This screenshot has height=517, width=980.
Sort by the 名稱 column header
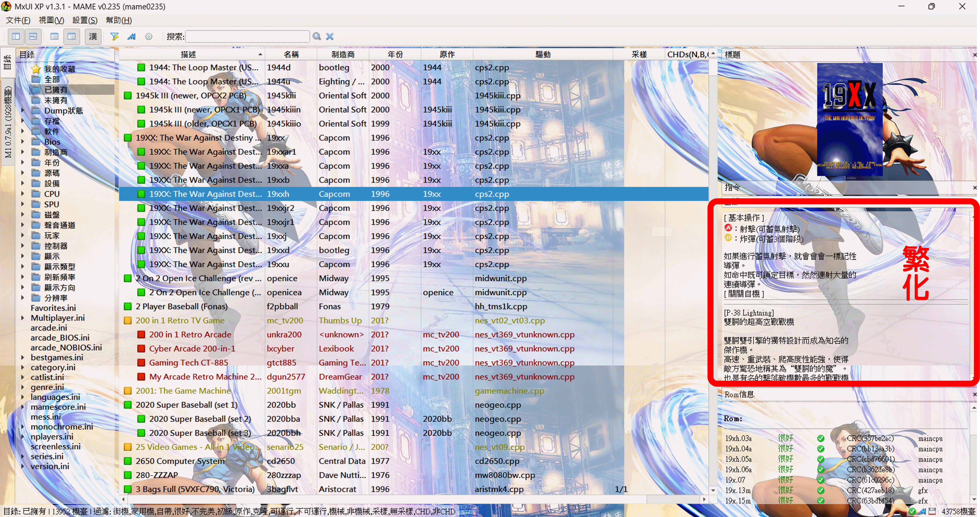[291, 54]
